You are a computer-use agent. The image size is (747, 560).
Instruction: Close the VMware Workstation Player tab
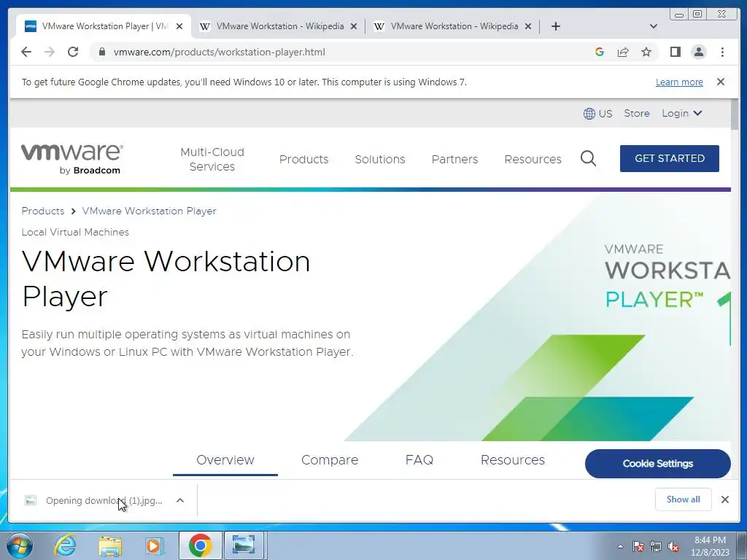pyautogui.click(x=179, y=26)
